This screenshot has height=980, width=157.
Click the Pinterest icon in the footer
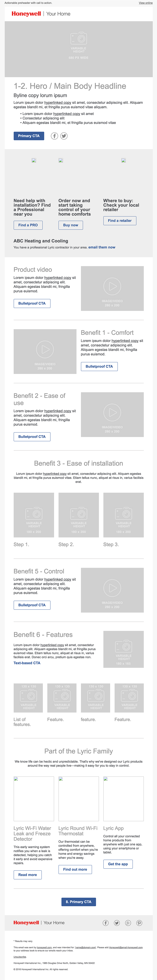(139, 923)
